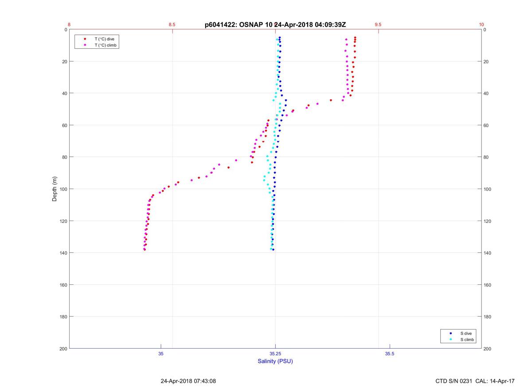Click the blue marker beside "S dive"

[450, 333]
